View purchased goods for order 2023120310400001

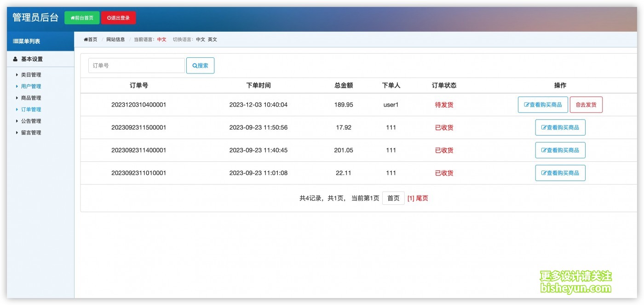(x=543, y=105)
